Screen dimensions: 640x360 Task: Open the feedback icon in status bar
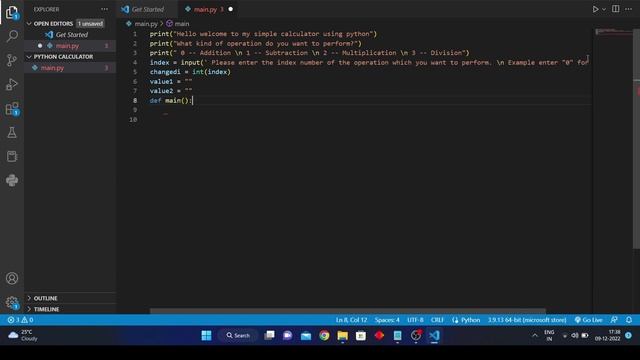(x=614, y=320)
